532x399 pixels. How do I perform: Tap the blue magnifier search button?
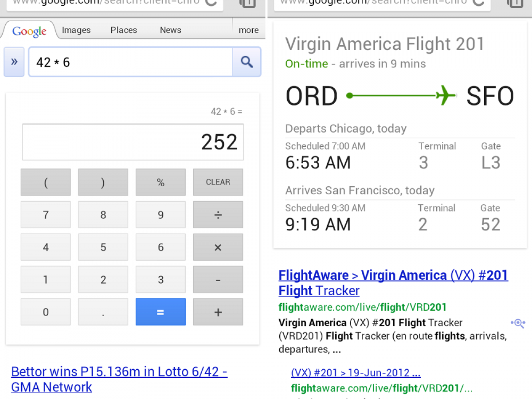click(246, 62)
